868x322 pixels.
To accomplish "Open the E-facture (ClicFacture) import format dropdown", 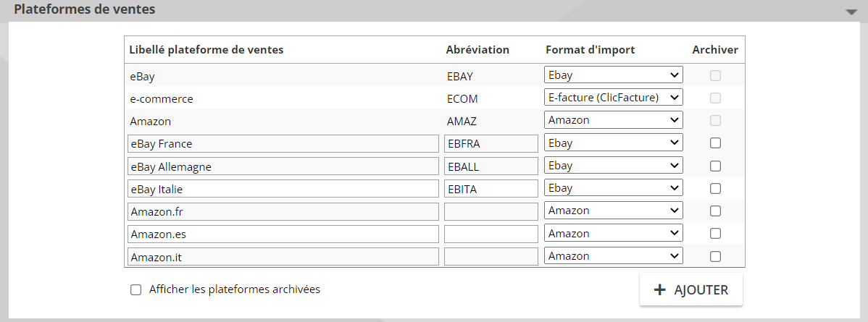I will (614, 98).
